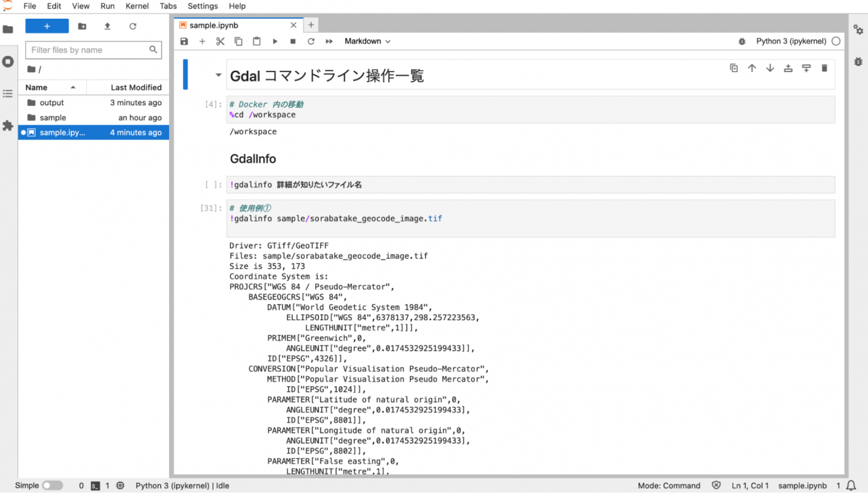Click the blue New Launcher plus button
Screen dimensions: 868x493
47,26
